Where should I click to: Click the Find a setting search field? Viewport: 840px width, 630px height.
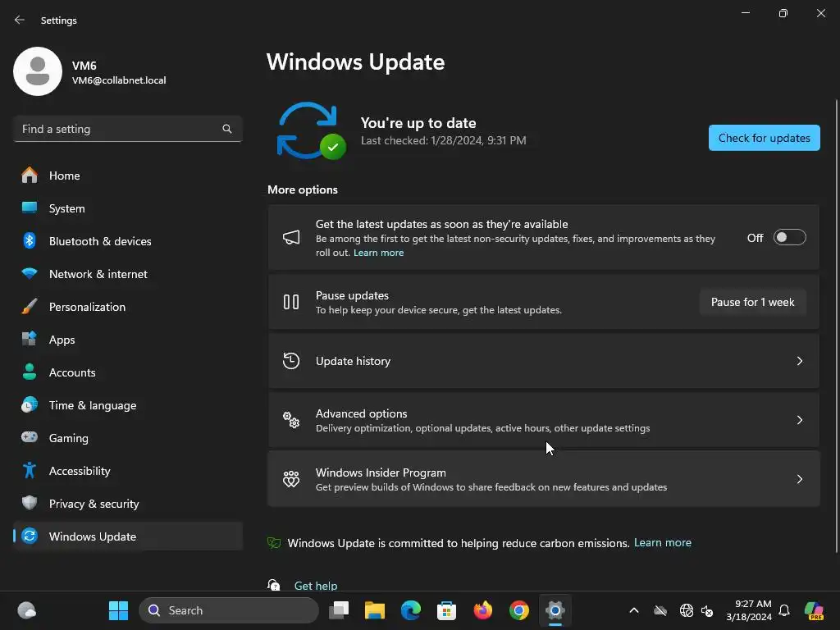tap(127, 129)
